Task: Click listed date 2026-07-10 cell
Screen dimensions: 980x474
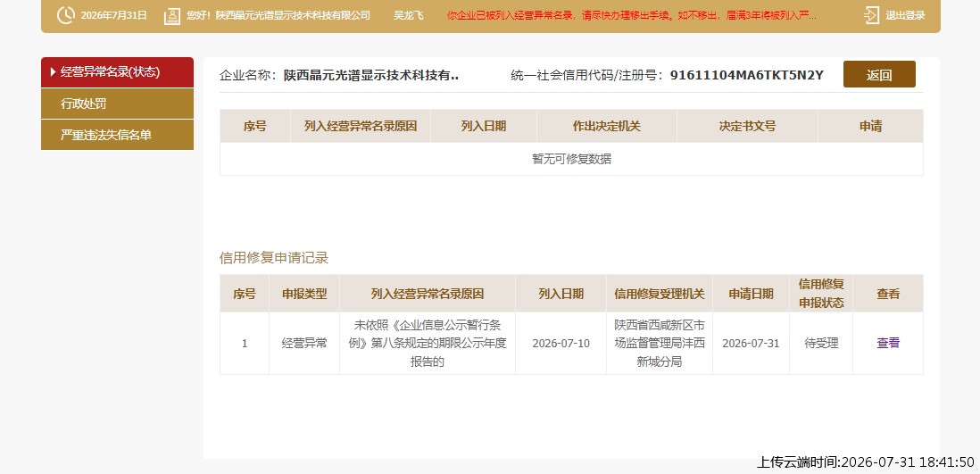Action: click(x=561, y=344)
